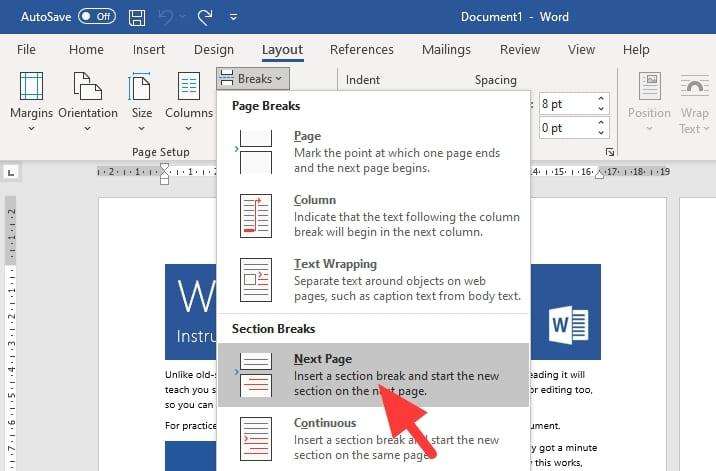The image size is (716, 471).
Task: Click the tab stop selector on ruler
Action: [11, 173]
